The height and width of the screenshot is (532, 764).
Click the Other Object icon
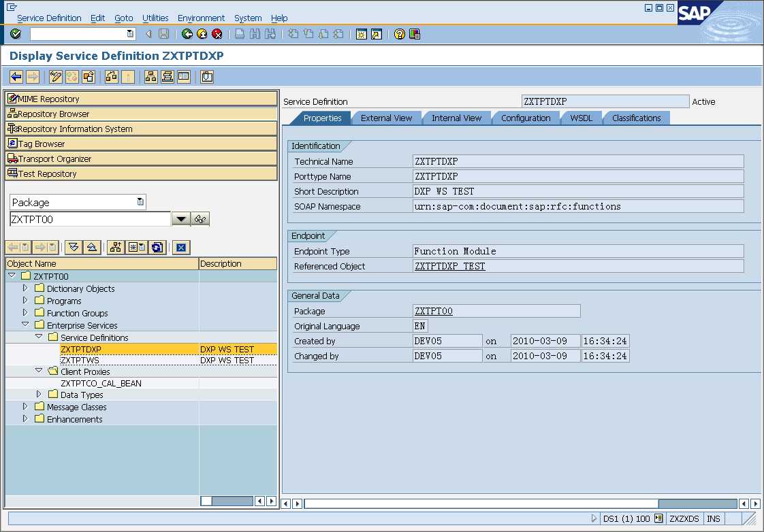pos(89,76)
